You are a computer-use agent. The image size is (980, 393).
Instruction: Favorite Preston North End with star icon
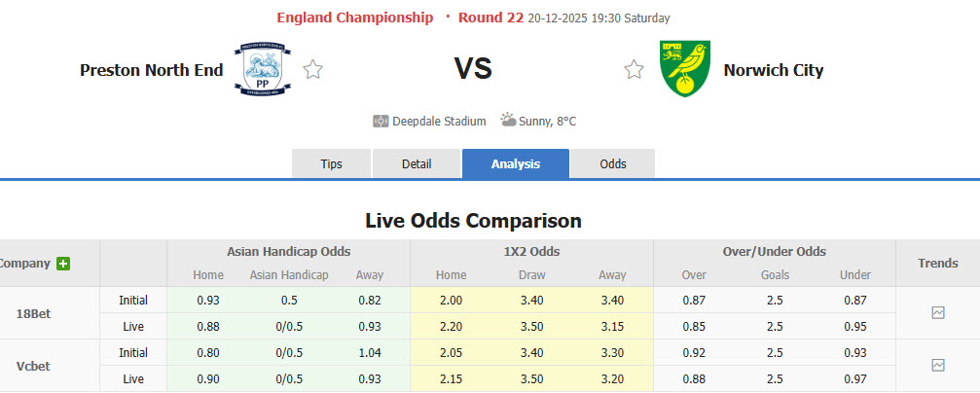click(x=312, y=70)
